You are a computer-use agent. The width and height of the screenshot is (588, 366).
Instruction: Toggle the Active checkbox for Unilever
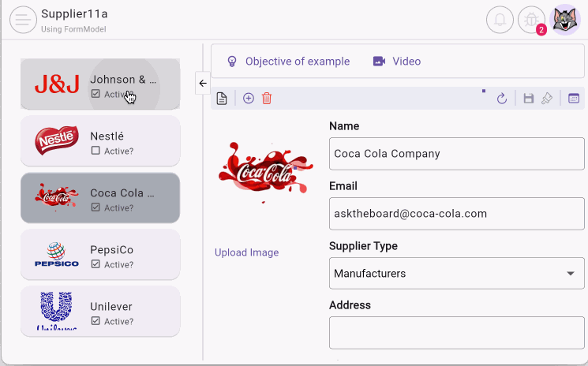click(96, 321)
